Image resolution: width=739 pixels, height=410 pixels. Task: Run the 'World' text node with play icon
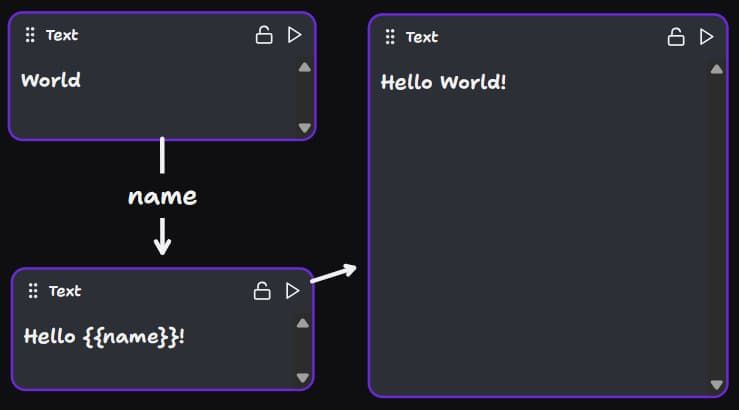pos(295,35)
